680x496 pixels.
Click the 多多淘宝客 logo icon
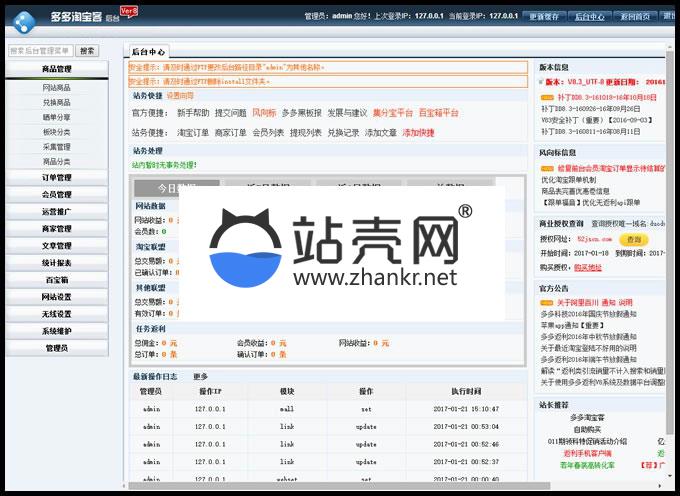click(x=25, y=16)
